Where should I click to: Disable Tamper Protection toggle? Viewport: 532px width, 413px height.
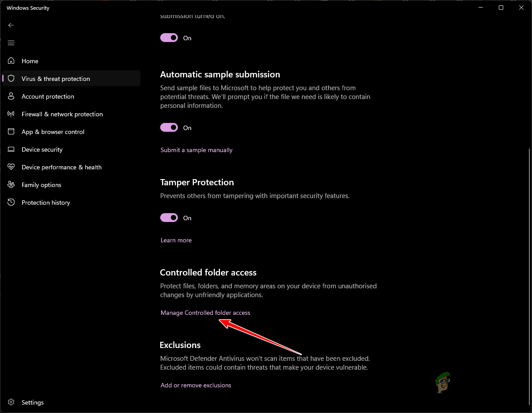coord(169,217)
